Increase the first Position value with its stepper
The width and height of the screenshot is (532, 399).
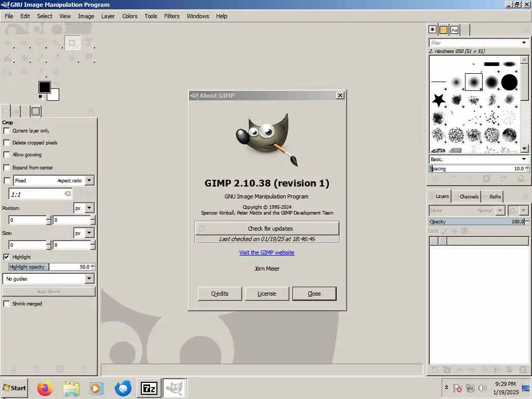point(49,218)
